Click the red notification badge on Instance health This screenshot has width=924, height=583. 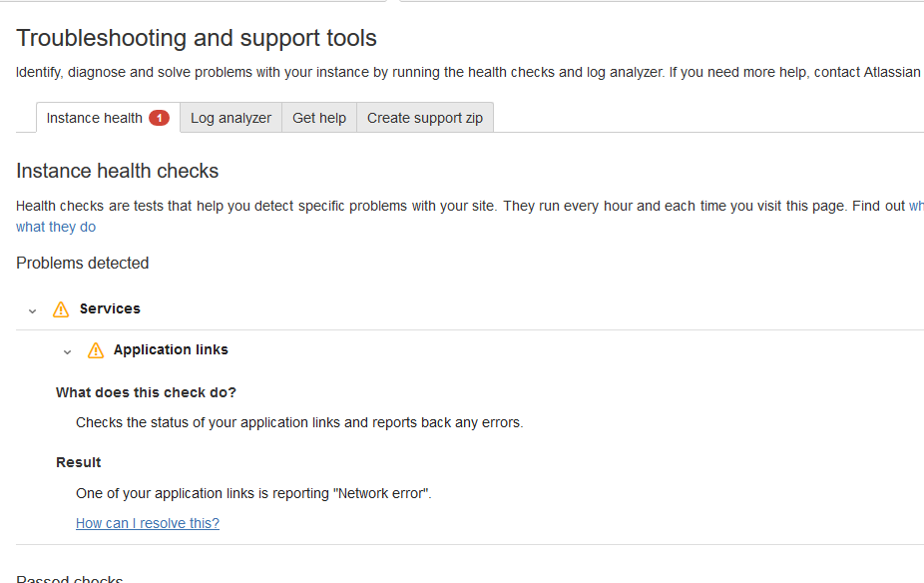[159, 118]
